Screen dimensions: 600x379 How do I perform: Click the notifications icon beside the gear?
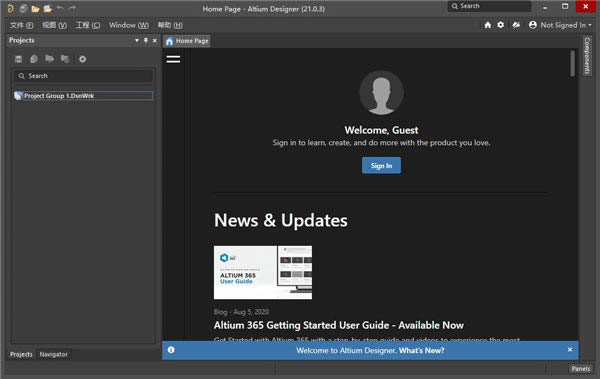516,25
